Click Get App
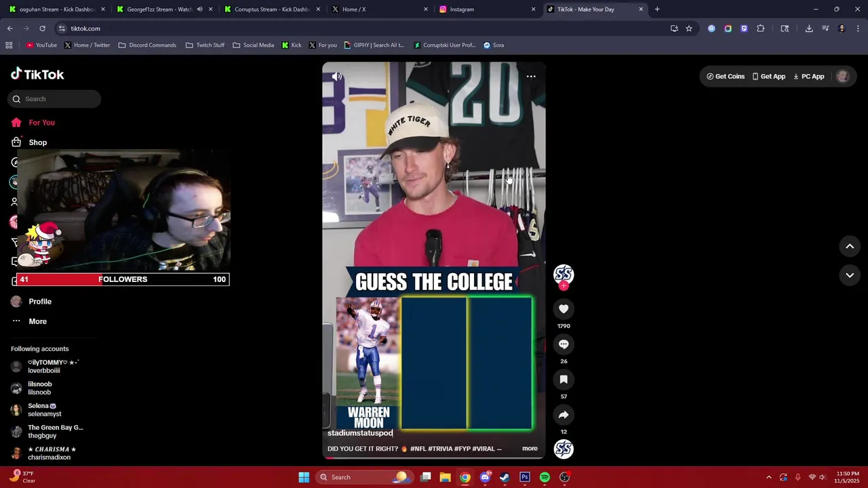This screenshot has height=488, width=868. [x=769, y=77]
